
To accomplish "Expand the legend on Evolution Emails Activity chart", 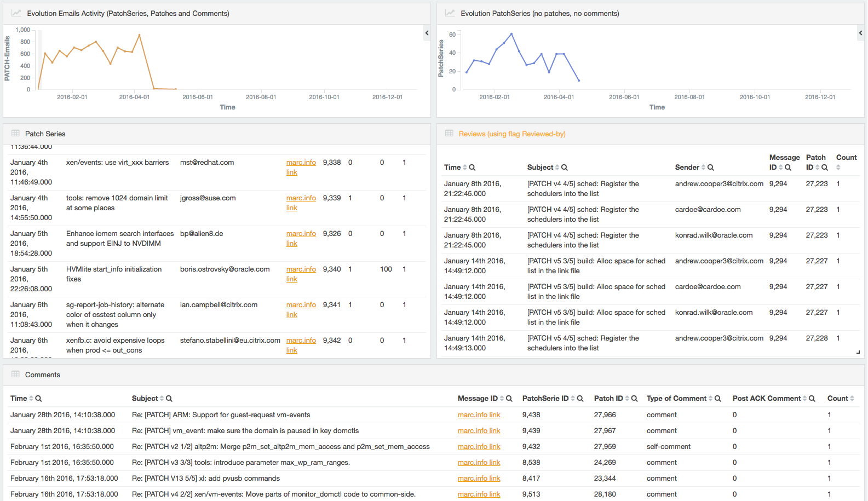I will [x=427, y=33].
